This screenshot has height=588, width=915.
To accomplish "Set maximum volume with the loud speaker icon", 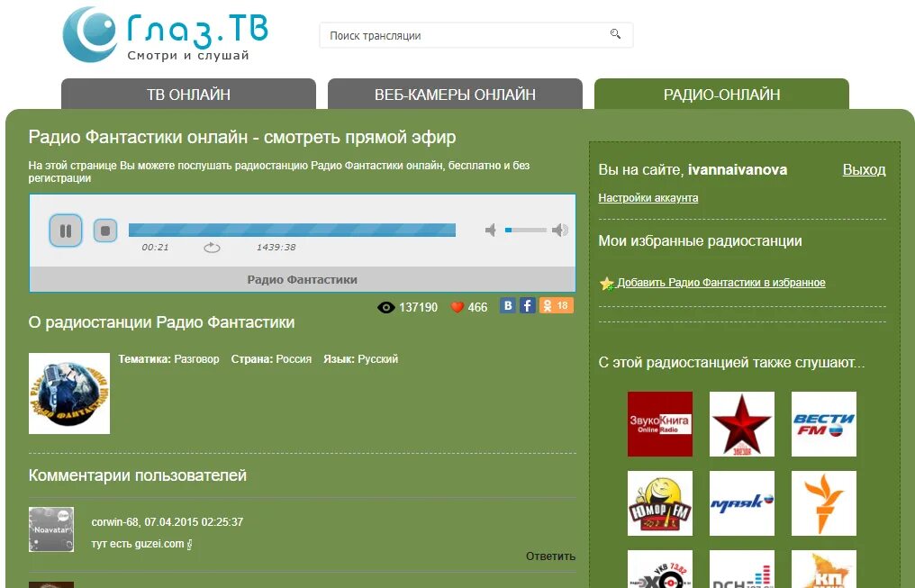I will 560,230.
